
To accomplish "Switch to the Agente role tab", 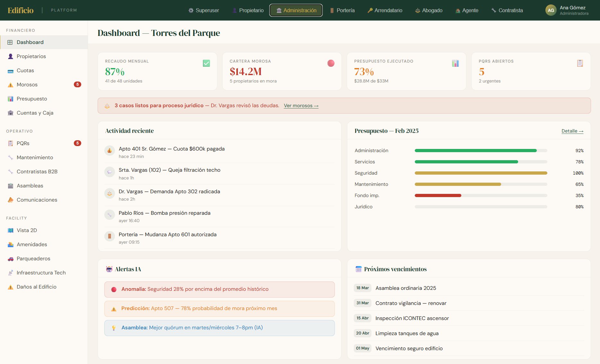I will point(467,10).
